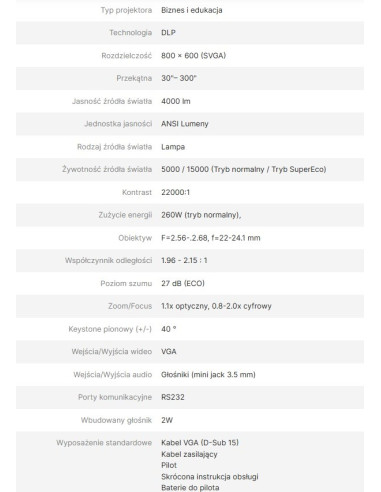Screen dimensions: 381x492
Task: Click the '27 dB (ECO)' noise value
Action: tap(183, 283)
